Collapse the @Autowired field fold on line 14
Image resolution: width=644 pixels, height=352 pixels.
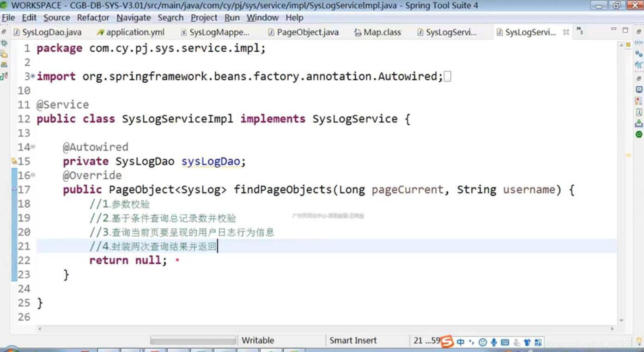tap(33, 147)
